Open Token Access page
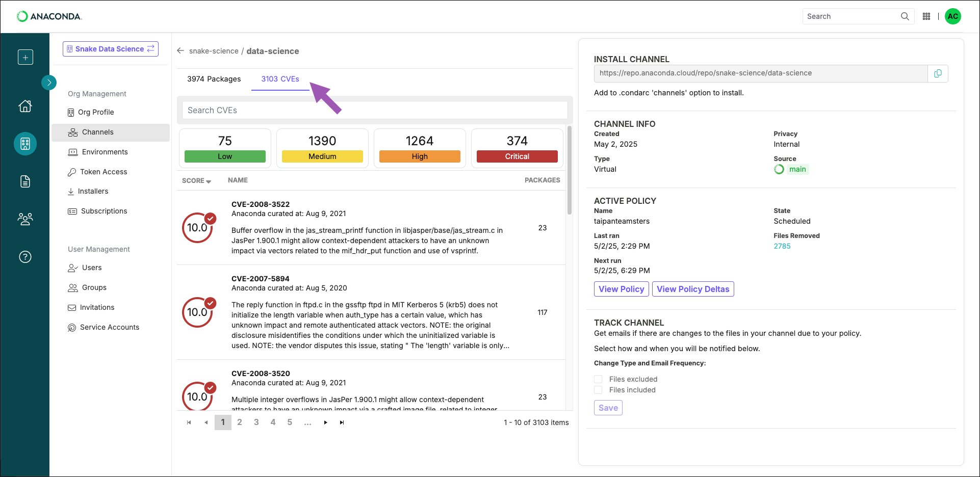Image resolution: width=980 pixels, height=477 pixels. tap(97, 172)
